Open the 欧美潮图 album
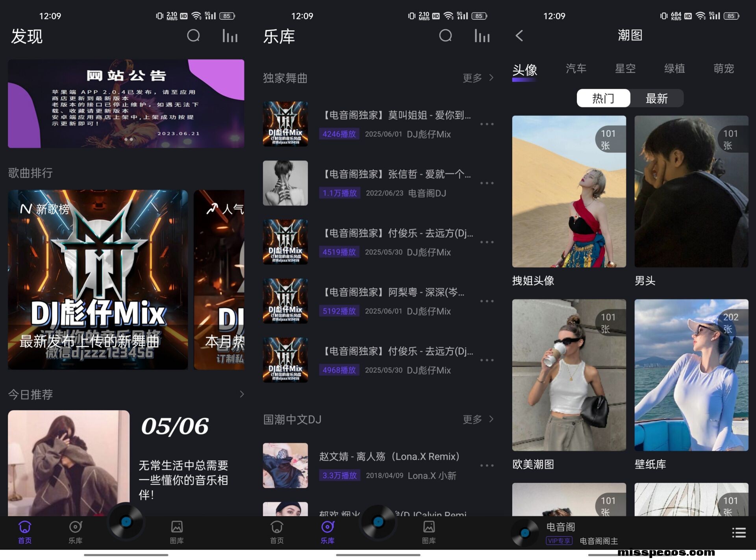Viewport: 756px width, 560px height. (569, 375)
